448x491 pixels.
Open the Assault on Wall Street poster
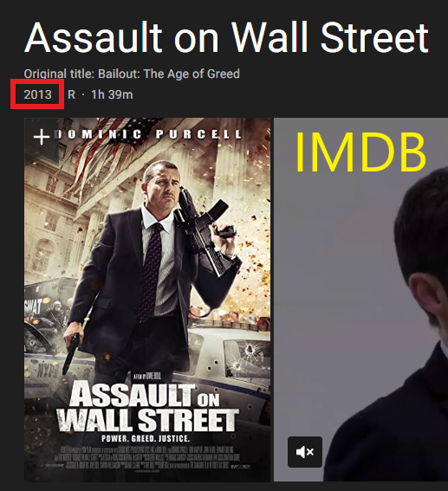pos(147,300)
